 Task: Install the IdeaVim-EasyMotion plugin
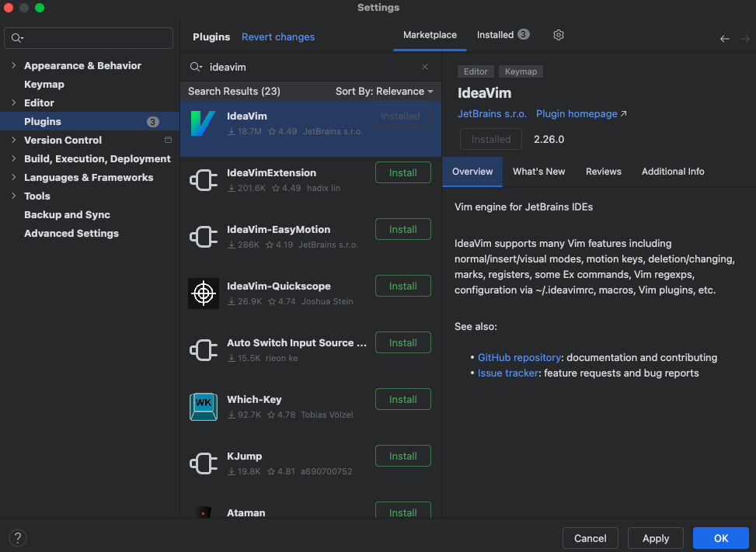coord(403,230)
